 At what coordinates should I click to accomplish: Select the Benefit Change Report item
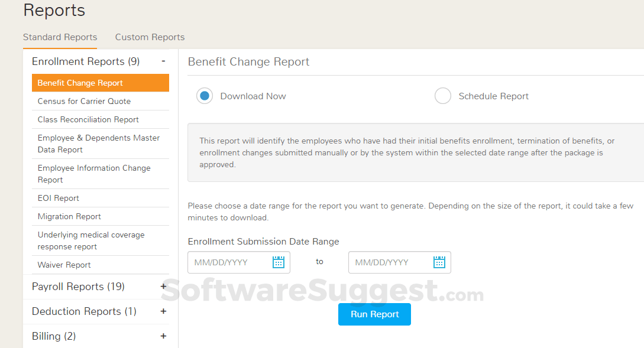(100, 83)
